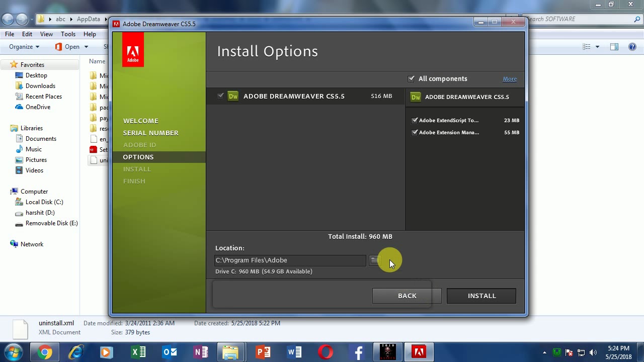Click the Dreamweaver Dw icon in the component list

pos(233,96)
